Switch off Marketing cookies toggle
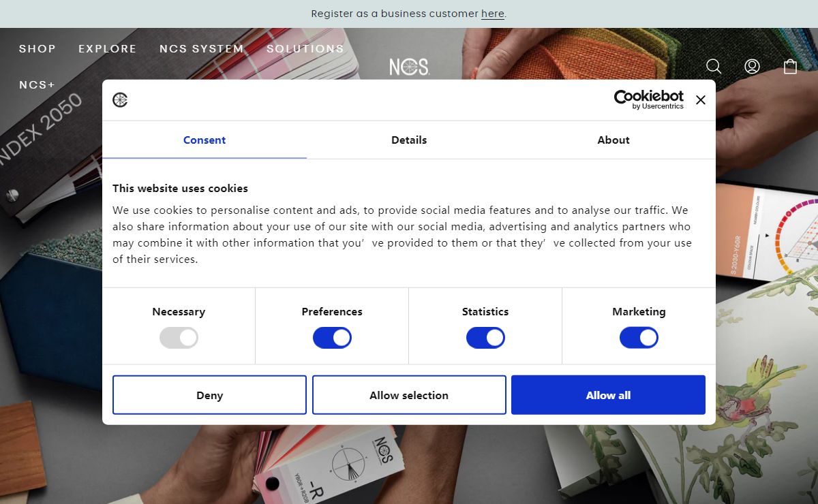818x504 pixels. click(639, 338)
